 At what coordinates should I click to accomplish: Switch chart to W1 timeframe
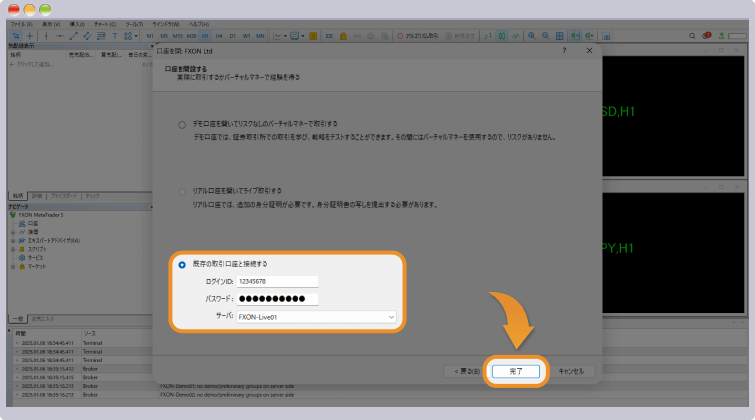coord(247,36)
